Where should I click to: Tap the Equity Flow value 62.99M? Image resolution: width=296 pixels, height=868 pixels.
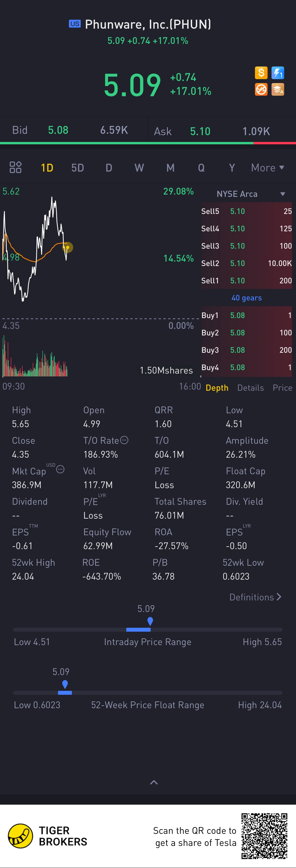98,546
